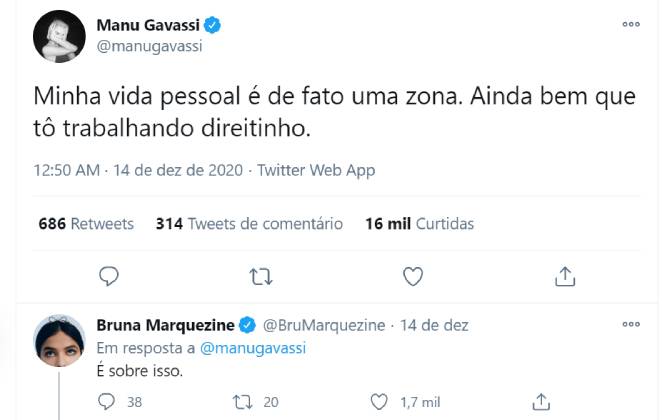Reply to Bruna Marquezine's comment

pyautogui.click(x=109, y=401)
